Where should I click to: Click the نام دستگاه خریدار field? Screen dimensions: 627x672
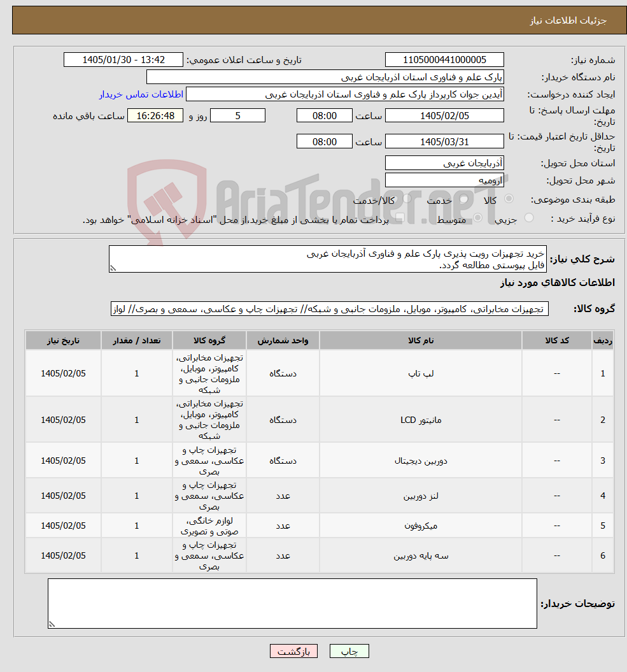(x=325, y=77)
